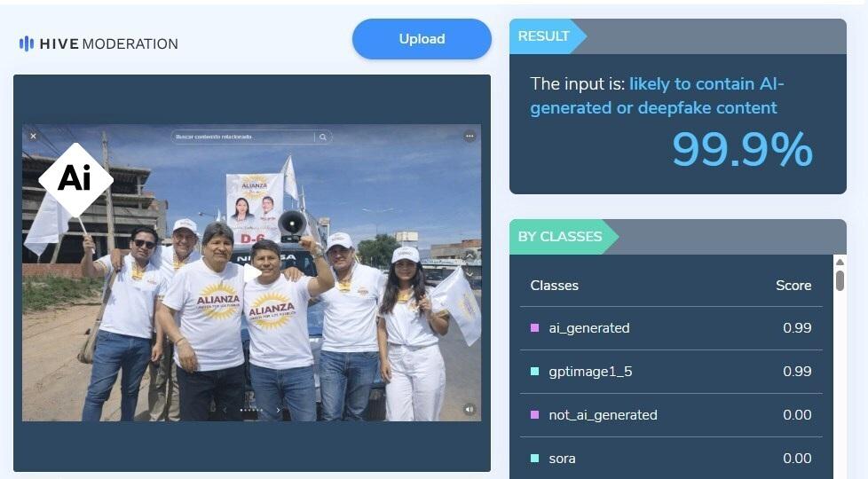The image size is (868, 479).
Task: Click the sora class row
Action: click(x=671, y=458)
